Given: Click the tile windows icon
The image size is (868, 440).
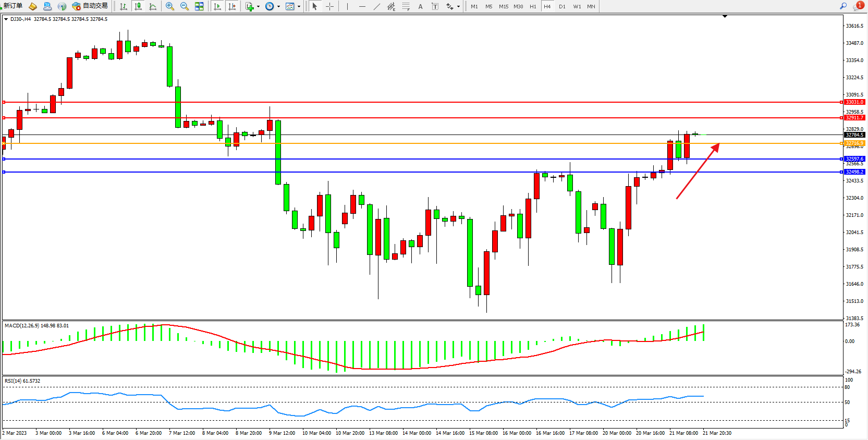Looking at the screenshot, I should [199, 6].
